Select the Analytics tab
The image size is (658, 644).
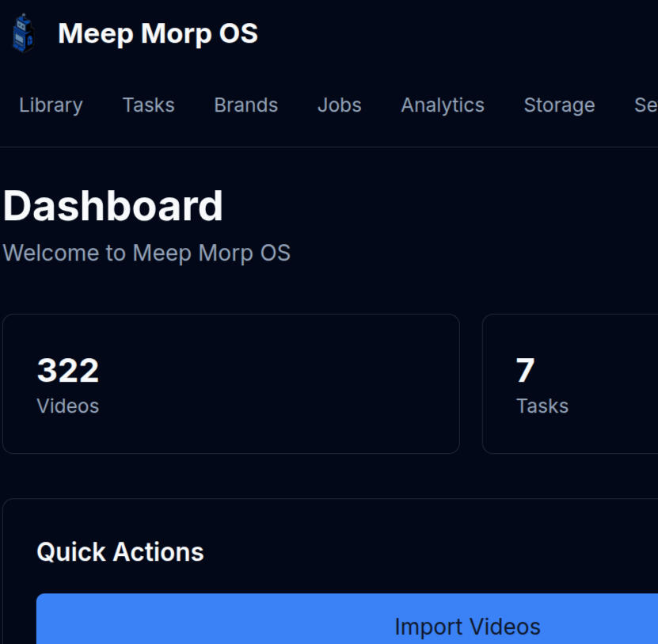point(442,105)
